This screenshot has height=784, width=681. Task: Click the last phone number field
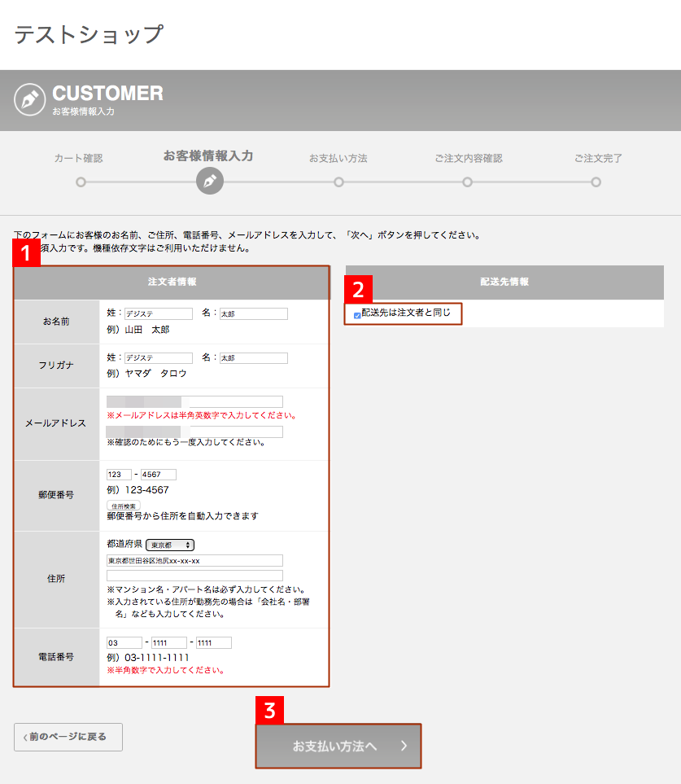(x=214, y=643)
